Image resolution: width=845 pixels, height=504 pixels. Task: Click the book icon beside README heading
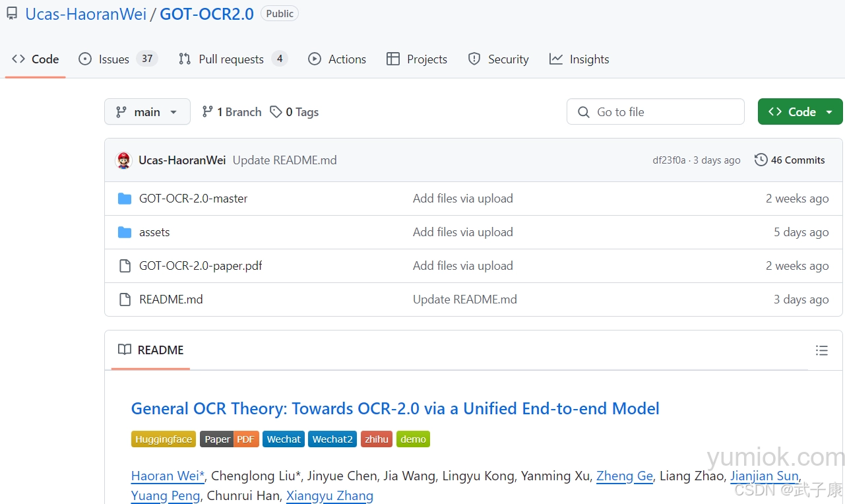pos(124,350)
